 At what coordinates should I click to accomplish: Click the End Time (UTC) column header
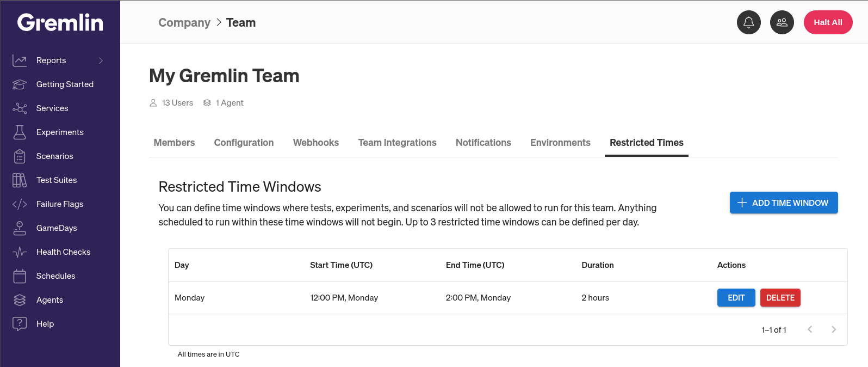[x=475, y=265]
